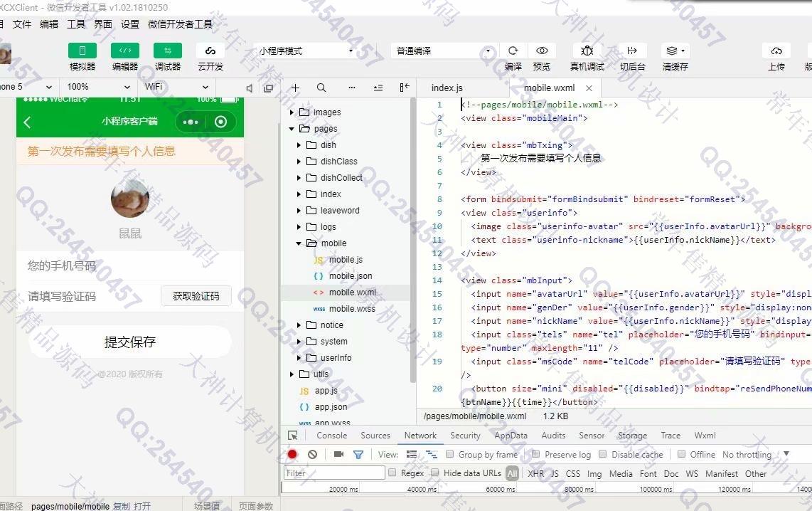Toggle capture screenshots camera icon
The height and width of the screenshot is (511, 812).
[x=338, y=455]
